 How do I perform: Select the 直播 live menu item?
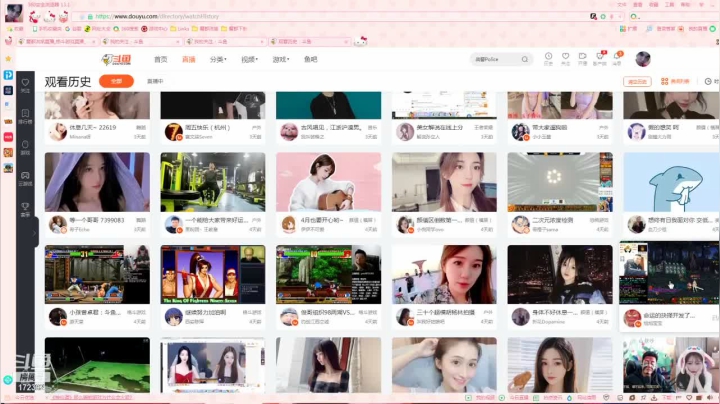click(189, 59)
